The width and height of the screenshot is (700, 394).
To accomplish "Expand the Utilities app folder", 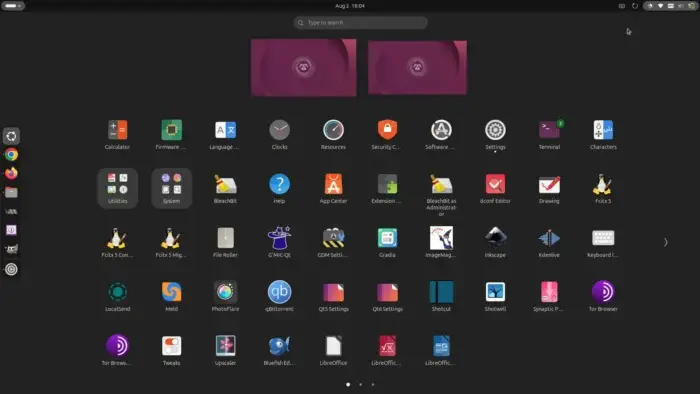I will pos(117,188).
